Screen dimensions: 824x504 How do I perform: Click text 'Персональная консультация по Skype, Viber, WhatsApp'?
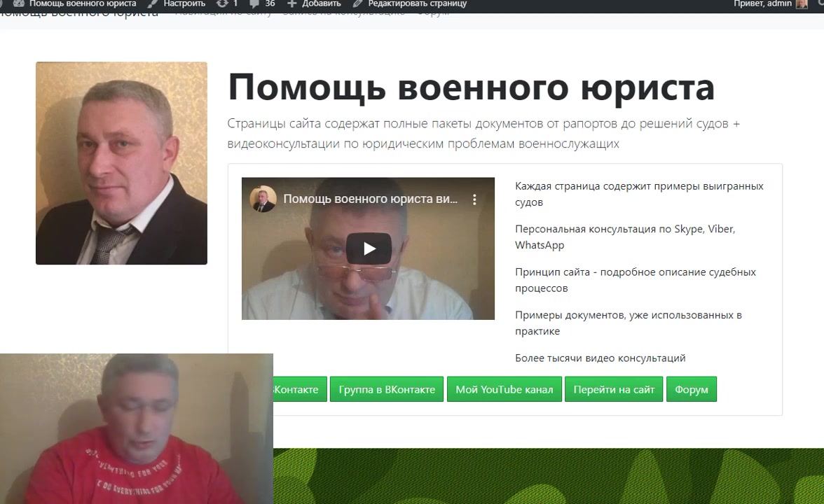point(625,237)
